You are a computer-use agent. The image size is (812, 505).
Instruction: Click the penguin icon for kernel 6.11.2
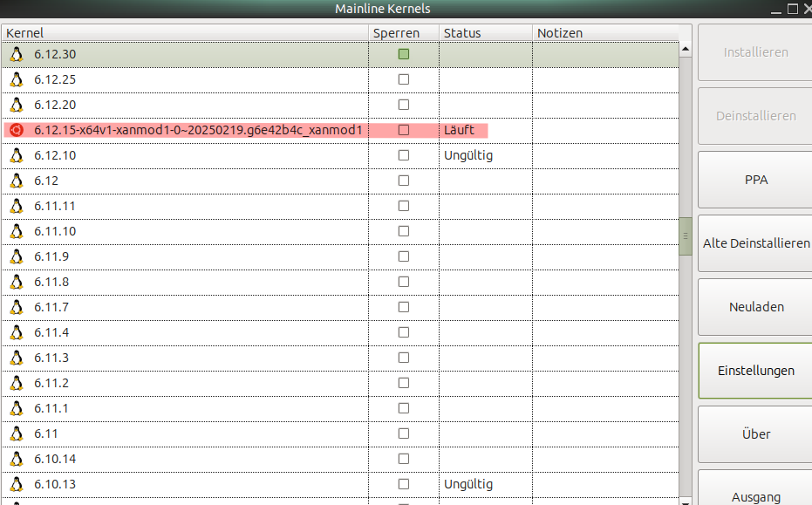pyautogui.click(x=17, y=383)
